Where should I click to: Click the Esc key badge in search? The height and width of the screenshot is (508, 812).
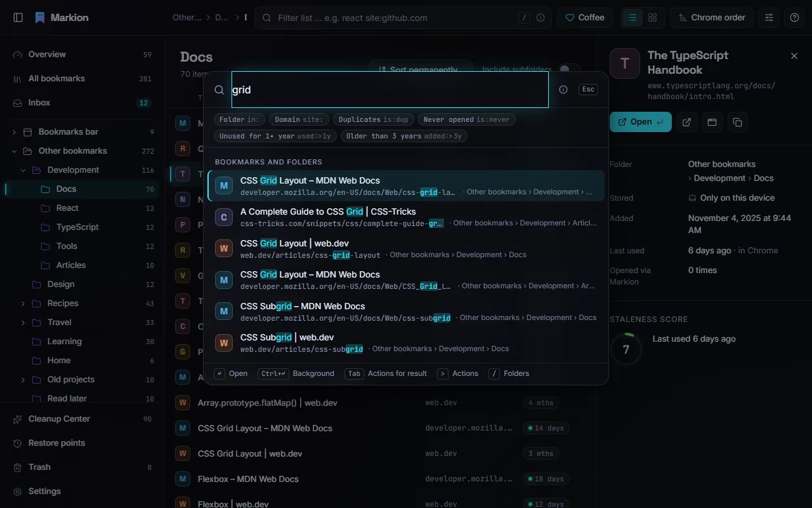pos(588,90)
